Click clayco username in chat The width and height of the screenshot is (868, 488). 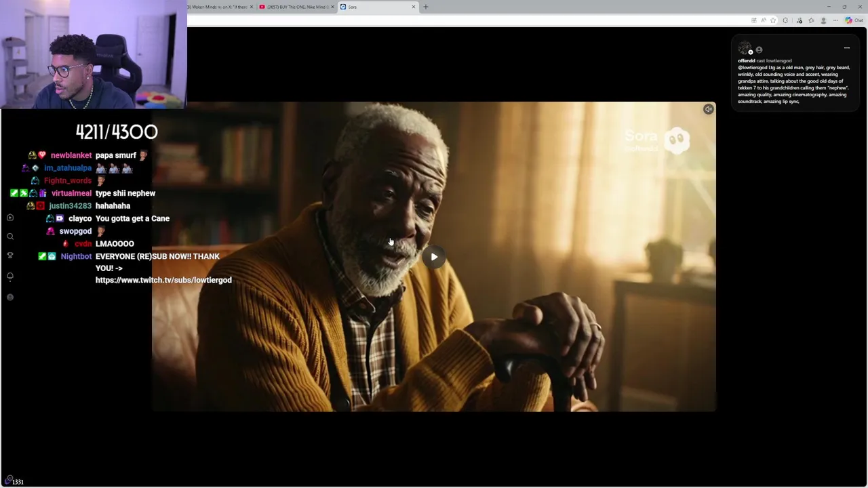(x=80, y=218)
